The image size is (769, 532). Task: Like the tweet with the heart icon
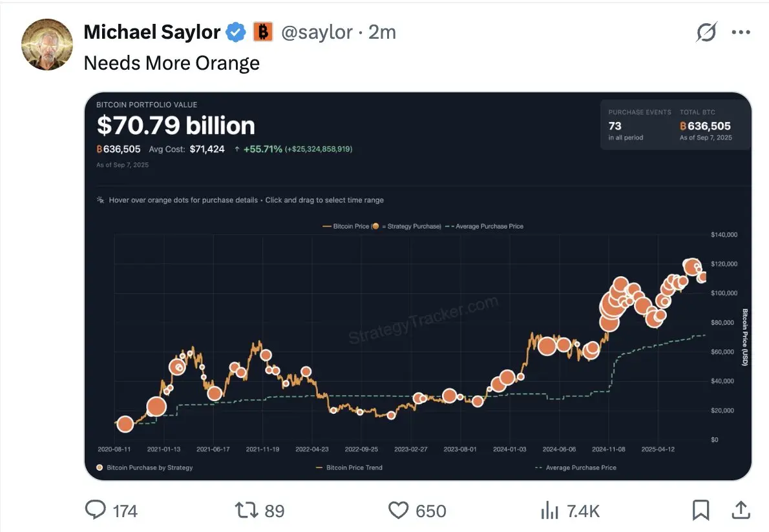pyautogui.click(x=398, y=511)
